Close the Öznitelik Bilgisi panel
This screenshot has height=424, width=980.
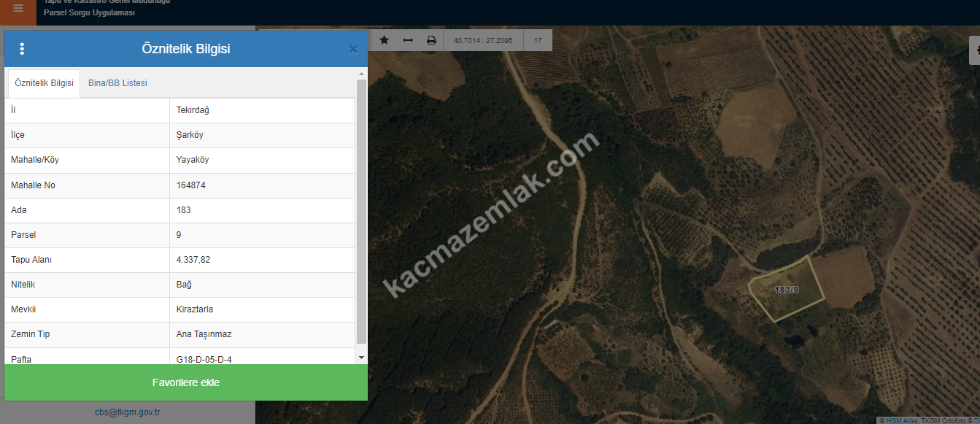(x=353, y=50)
